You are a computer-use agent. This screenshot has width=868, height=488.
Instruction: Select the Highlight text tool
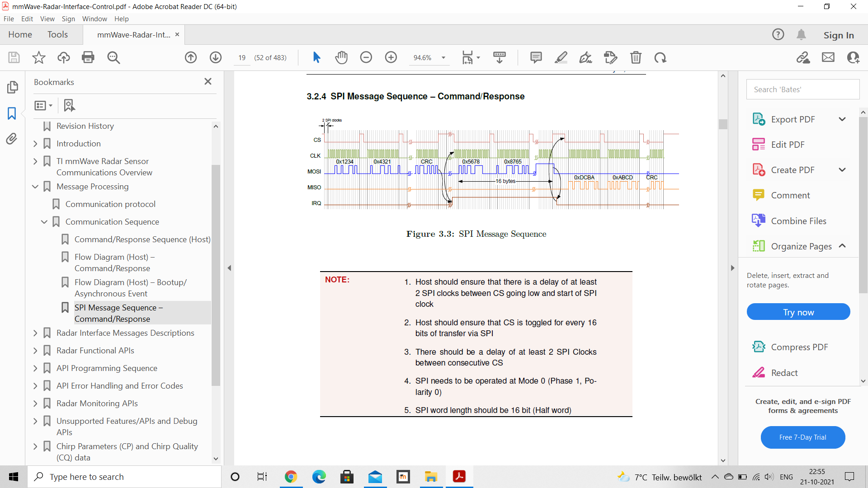[x=561, y=57]
